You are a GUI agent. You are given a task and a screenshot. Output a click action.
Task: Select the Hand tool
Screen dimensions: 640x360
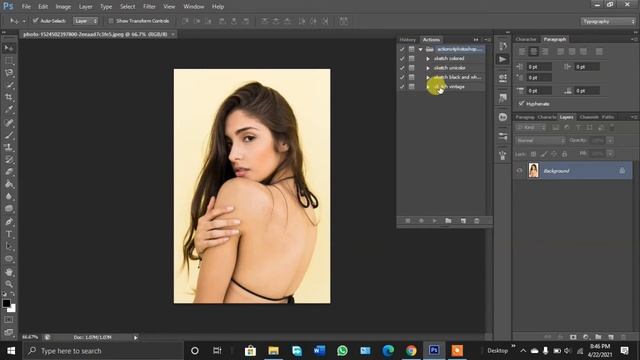tap(9, 271)
